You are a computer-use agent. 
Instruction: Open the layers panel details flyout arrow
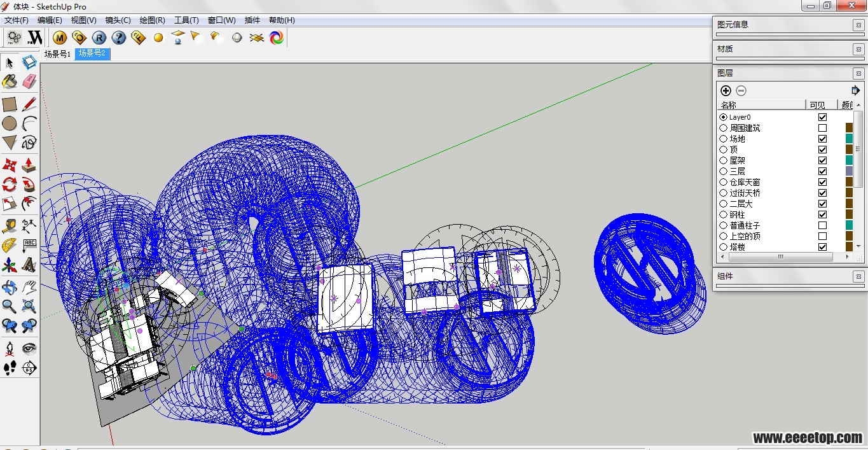pyautogui.click(x=855, y=90)
